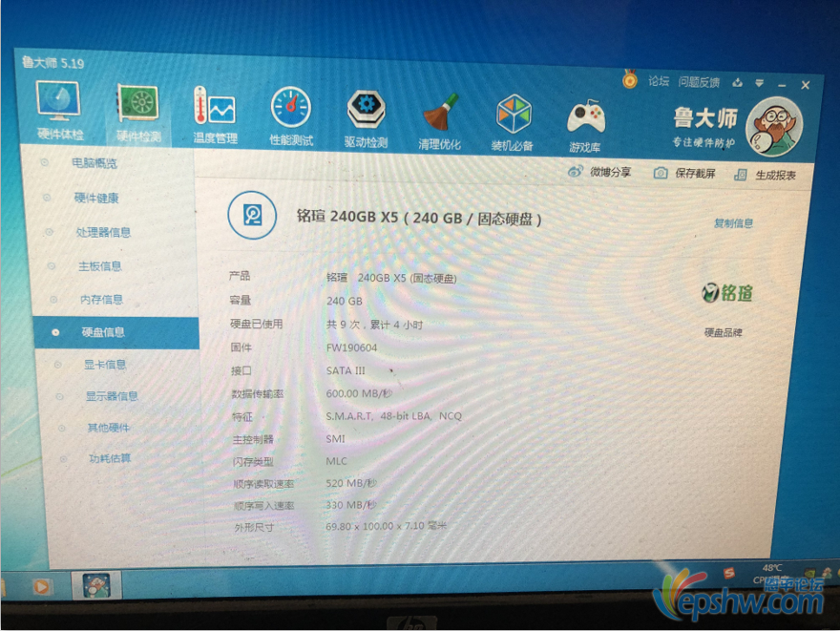Open 温度管理 temperature management

click(x=215, y=116)
